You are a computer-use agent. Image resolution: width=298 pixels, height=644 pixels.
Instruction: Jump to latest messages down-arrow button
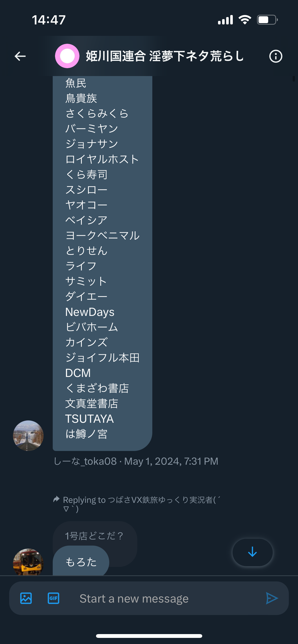[252, 552]
